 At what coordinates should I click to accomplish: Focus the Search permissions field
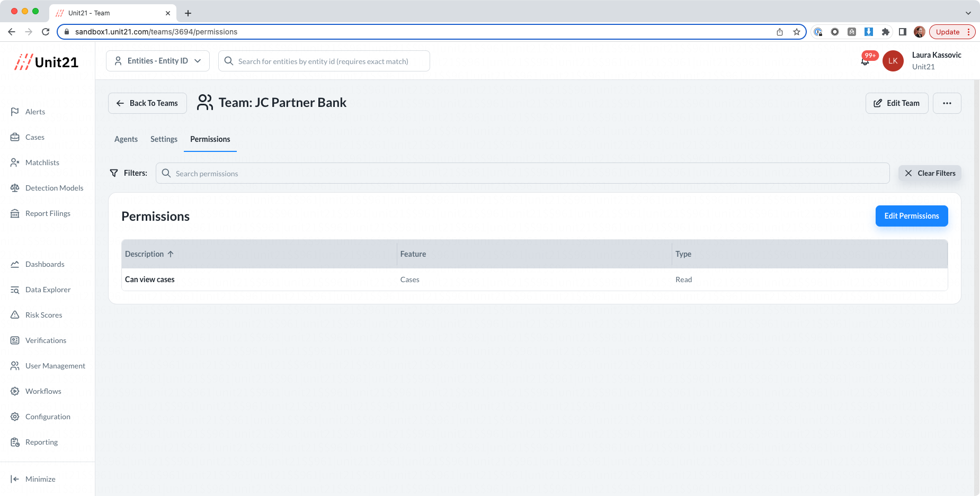522,173
